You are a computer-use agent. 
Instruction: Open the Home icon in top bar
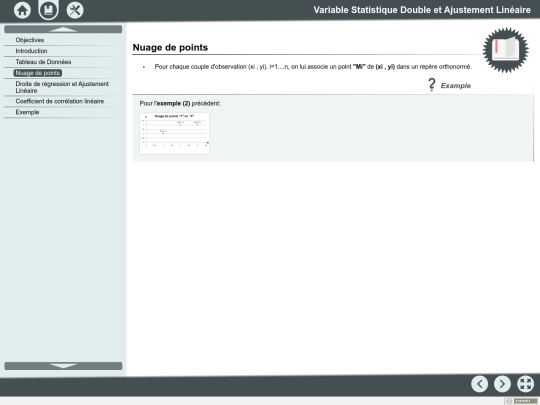(22, 10)
